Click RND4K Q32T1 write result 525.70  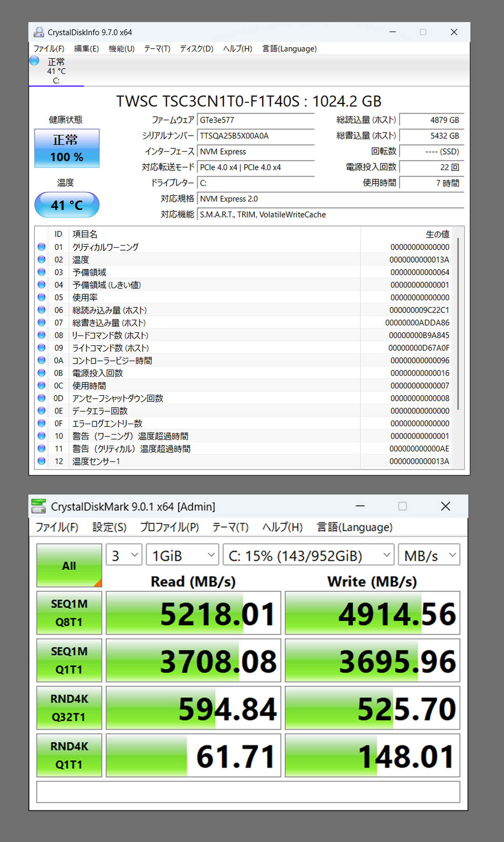373,708
